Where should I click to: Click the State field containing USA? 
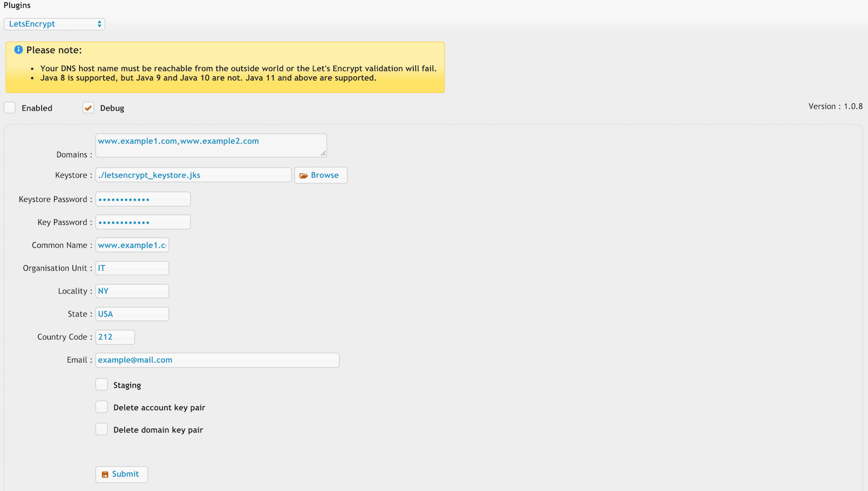(x=132, y=314)
